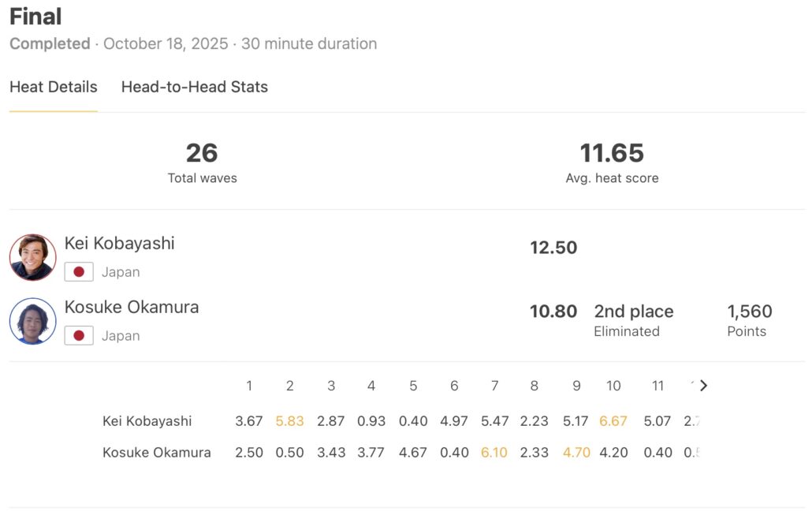
Task: Click Okamura's 1,560 Points value
Action: pos(749,312)
